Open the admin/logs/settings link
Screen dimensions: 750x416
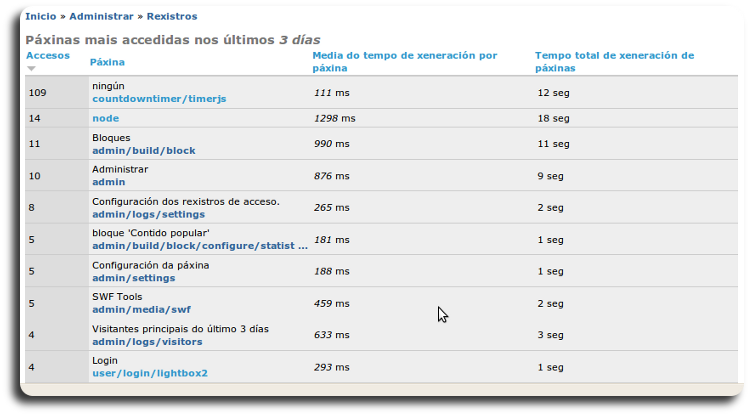point(148,214)
